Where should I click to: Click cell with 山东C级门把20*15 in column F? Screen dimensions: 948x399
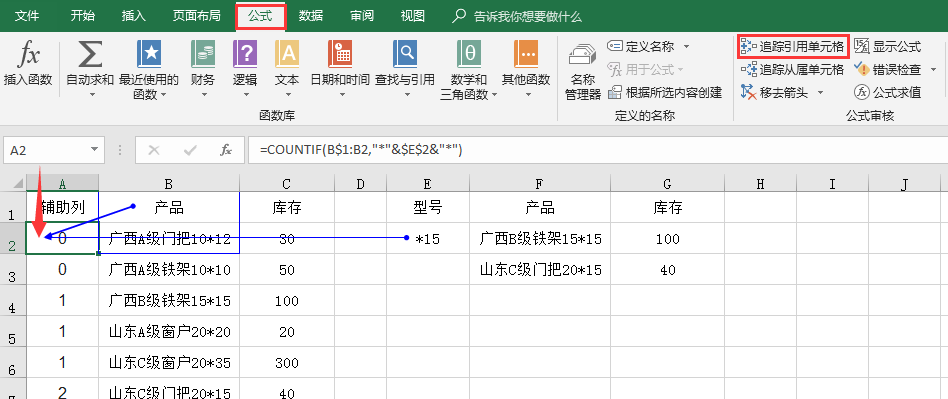pyautogui.click(x=540, y=270)
